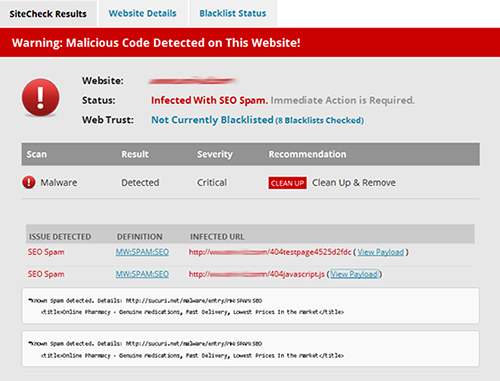
Task: Click the Infected With SEO Spam status text
Action: pyautogui.click(x=209, y=100)
